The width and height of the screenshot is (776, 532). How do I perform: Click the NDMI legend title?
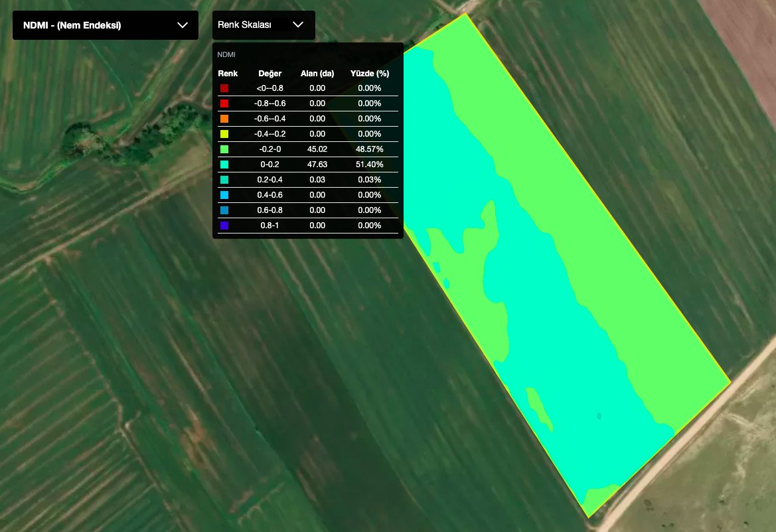[226, 54]
